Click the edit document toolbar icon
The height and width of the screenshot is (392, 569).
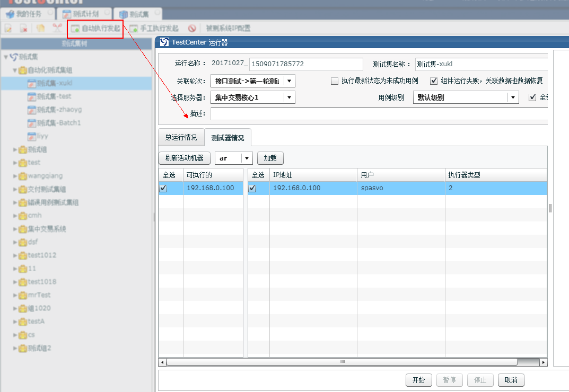tap(8, 28)
